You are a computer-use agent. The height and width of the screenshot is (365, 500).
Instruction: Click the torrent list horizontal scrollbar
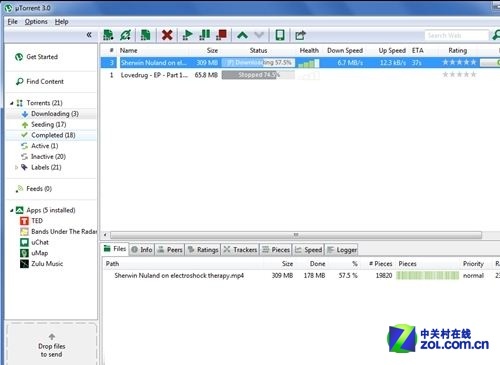click(x=296, y=235)
